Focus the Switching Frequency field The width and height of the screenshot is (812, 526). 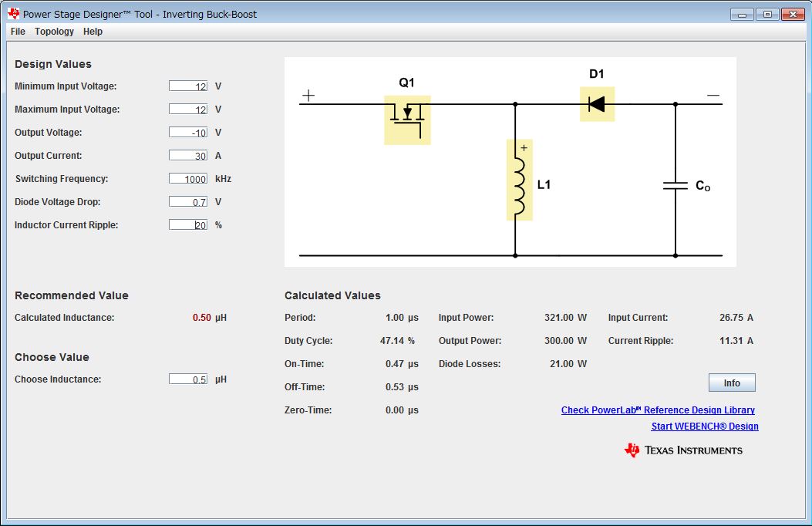(188, 179)
